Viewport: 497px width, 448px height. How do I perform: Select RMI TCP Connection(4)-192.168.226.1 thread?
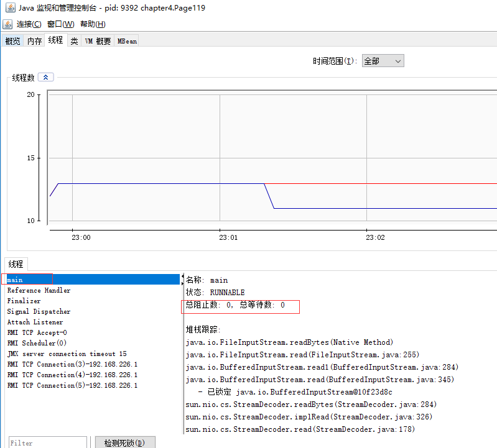pos(72,375)
